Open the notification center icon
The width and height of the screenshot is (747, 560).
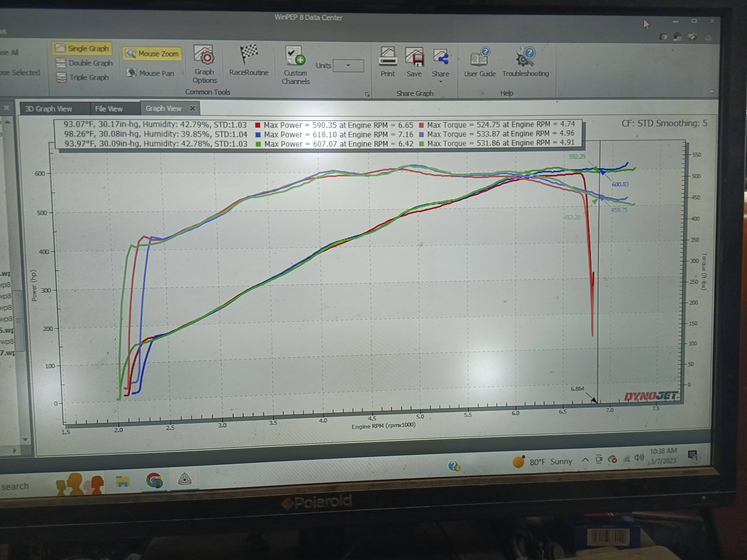tap(693, 456)
